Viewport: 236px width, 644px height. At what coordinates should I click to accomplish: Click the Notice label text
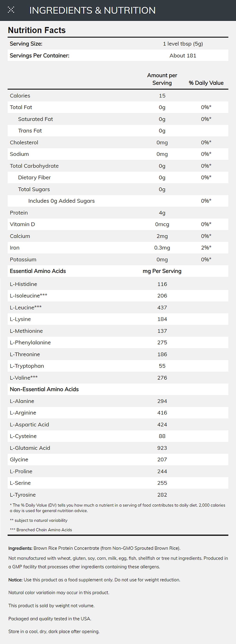pyautogui.click(x=16, y=580)
